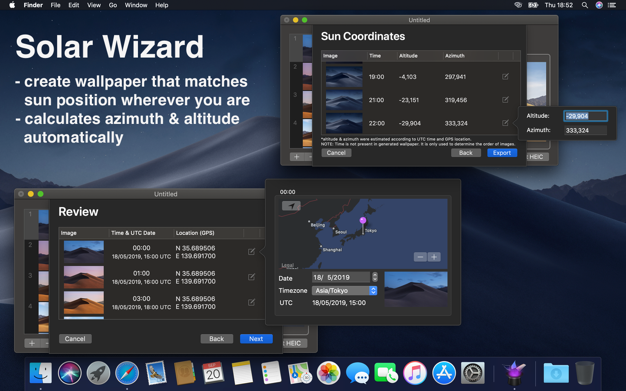The height and width of the screenshot is (391, 626).
Task: Zoom out of the map with minus
Action: pyautogui.click(x=420, y=257)
